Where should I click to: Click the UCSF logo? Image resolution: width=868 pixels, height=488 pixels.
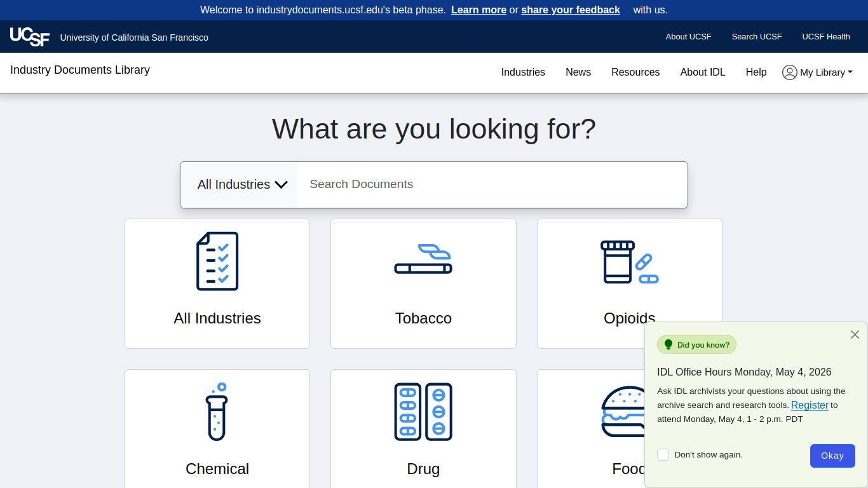pyautogui.click(x=30, y=37)
